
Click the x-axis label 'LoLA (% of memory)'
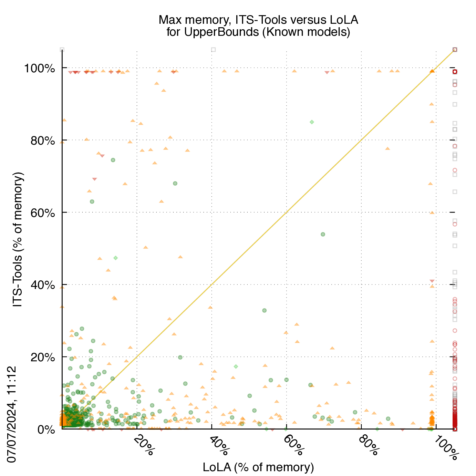click(258, 467)
